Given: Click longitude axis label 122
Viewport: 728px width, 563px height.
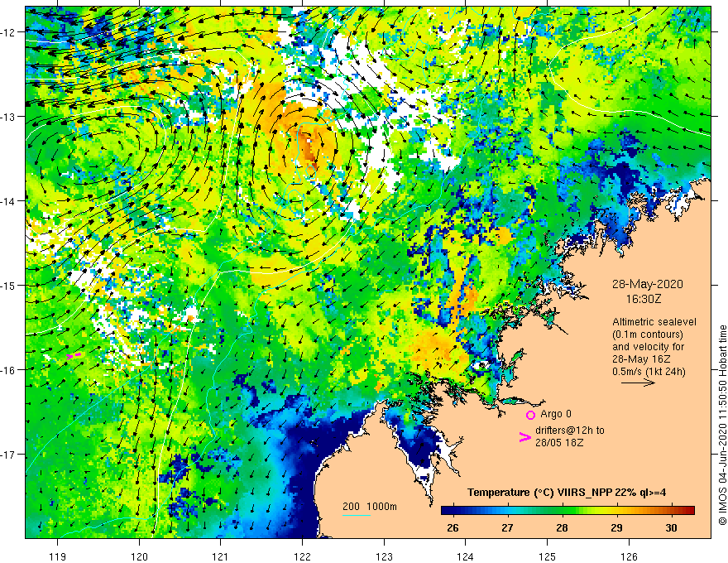Looking at the screenshot, I should [302, 556].
